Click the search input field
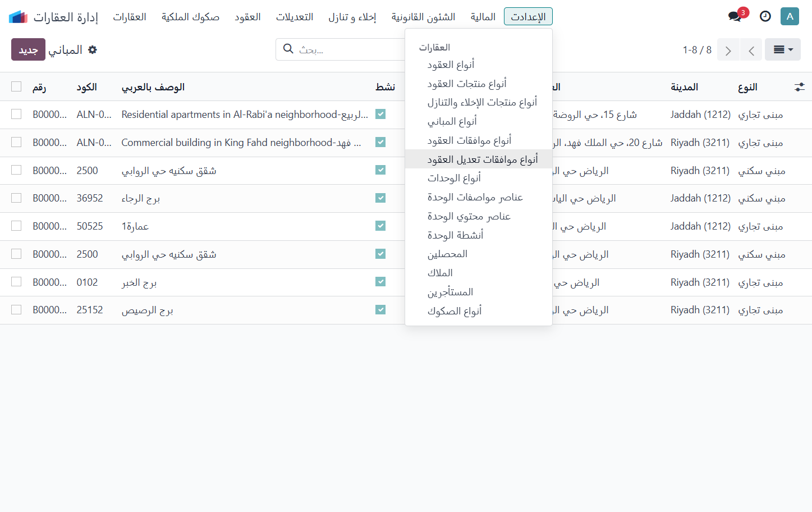812x512 pixels. point(351,49)
